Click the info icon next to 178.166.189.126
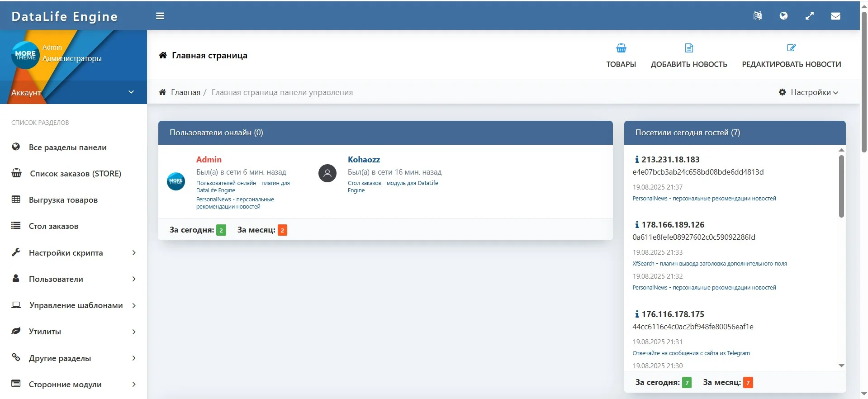The width and height of the screenshot is (868, 399). 637,224
